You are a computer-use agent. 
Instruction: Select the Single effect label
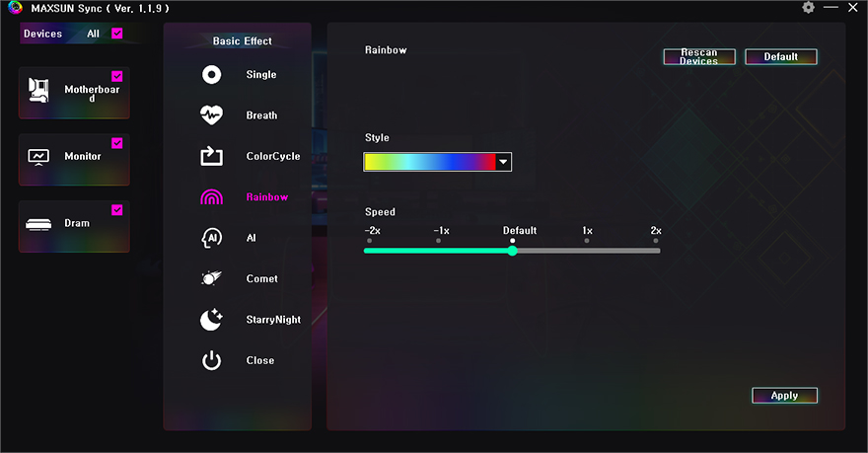coord(261,75)
